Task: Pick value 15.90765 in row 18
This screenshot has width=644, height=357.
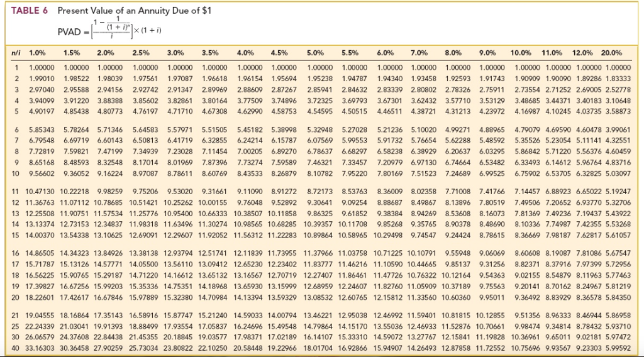Action: point(75,276)
